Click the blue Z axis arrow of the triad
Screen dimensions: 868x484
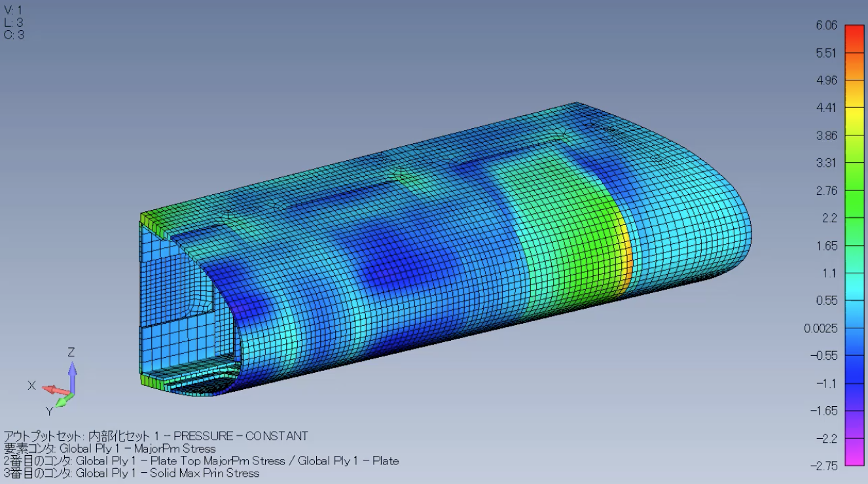point(72,373)
